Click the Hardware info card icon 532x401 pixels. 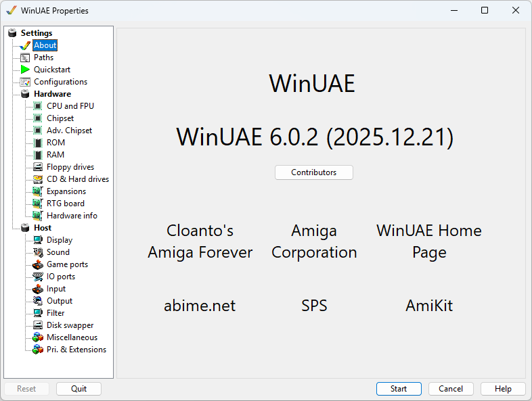click(x=38, y=216)
